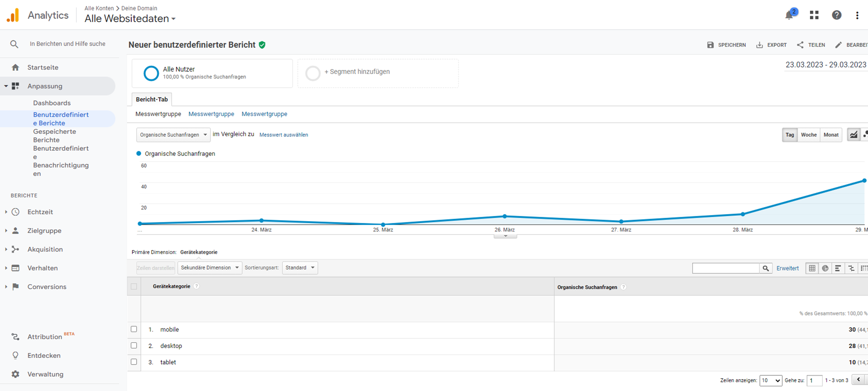The image size is (868, 391).
Task: Select the tablet row checkbox
Action: (x=134, y=362)
